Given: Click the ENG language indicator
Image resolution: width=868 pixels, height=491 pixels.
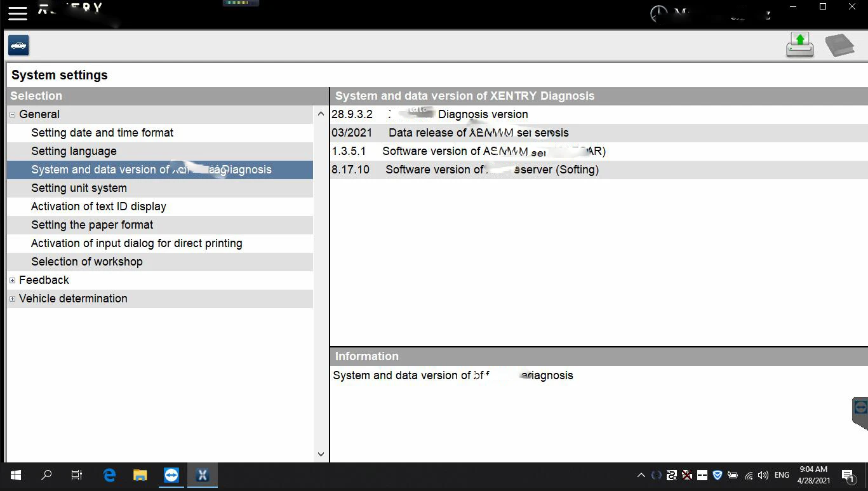Looking at the screenshot, I should tap(782, 475).
